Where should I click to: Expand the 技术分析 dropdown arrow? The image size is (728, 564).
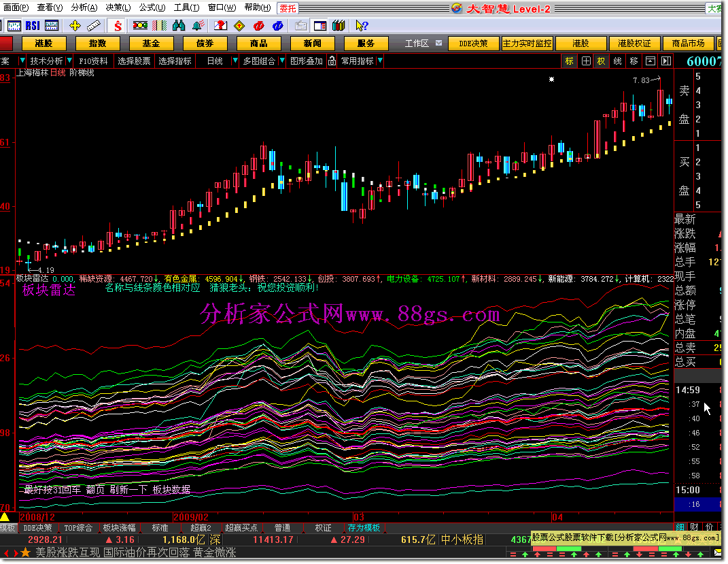[x=69, y=61]
